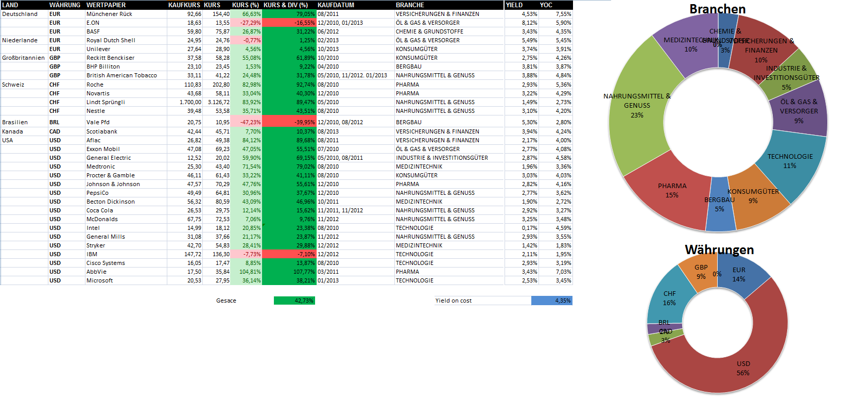Image resolution: width=868 pixels, height=400 pixels.
Task: Click the green Gesamt 42,73% total cell
Action: pyautogui.click(x=294, y=301)
